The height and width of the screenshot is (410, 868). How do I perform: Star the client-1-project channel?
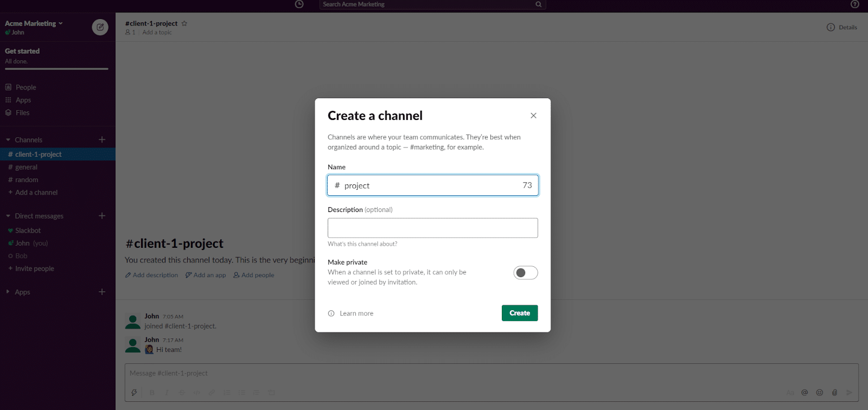click(x=184, y=23)
